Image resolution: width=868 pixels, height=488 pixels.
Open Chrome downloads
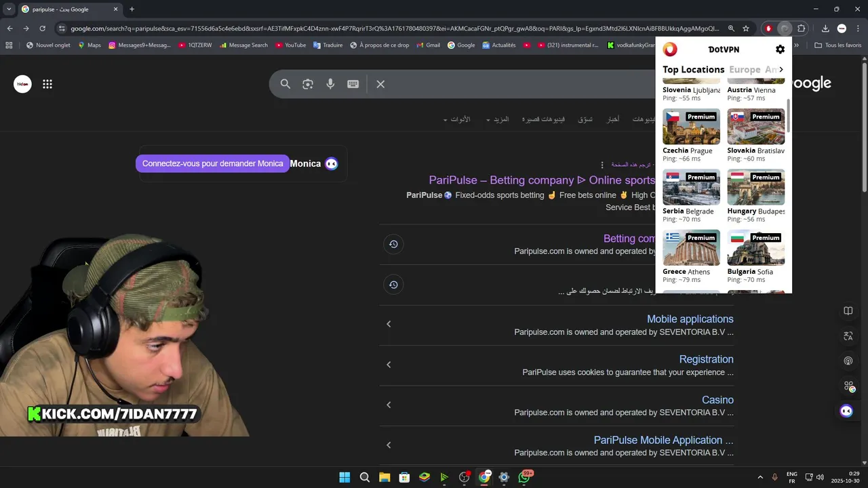(x=825, y=28)
